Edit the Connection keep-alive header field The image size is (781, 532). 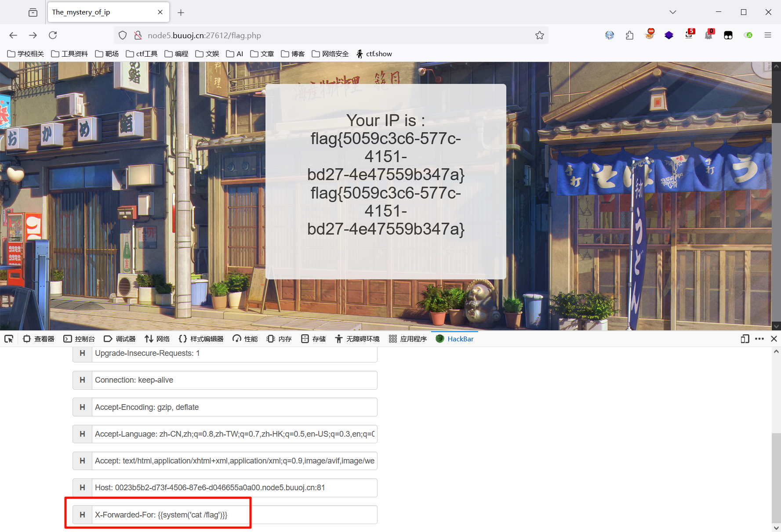pyautogui.click(x=234, y=380)
